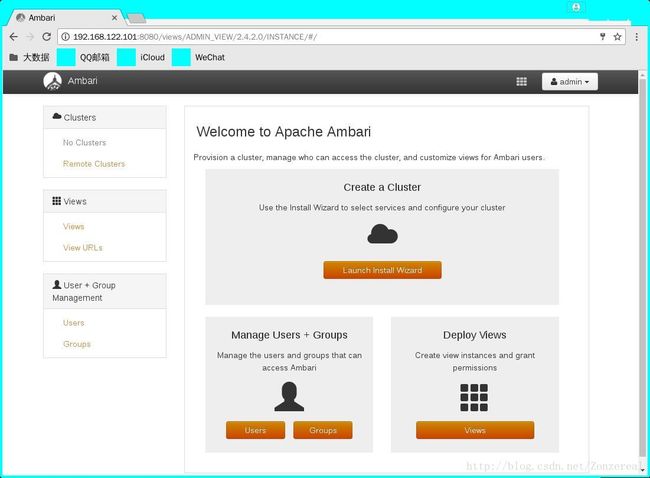Screen dimensions: 650x478
Task: Open the Views link in sidebar
Action: point(73,226)
